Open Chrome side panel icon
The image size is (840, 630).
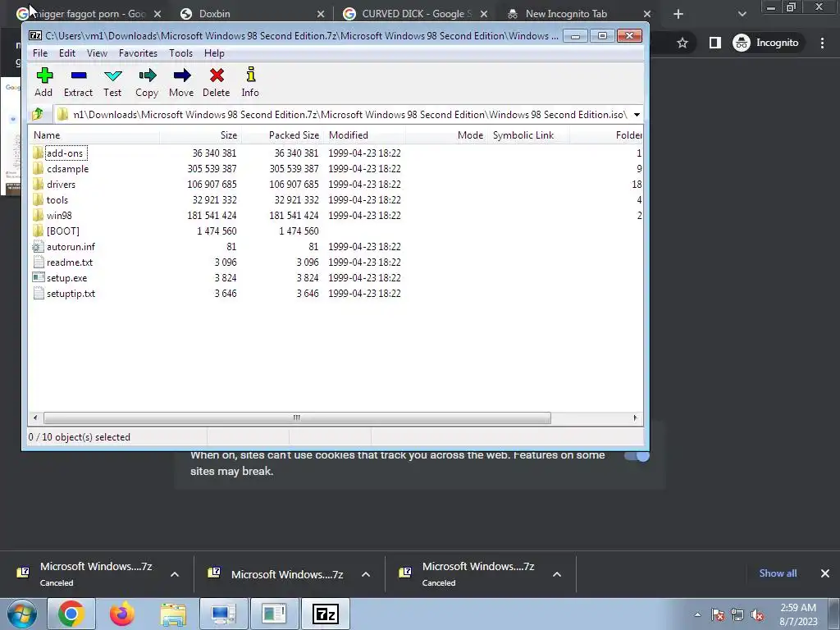tap(715, 43)
